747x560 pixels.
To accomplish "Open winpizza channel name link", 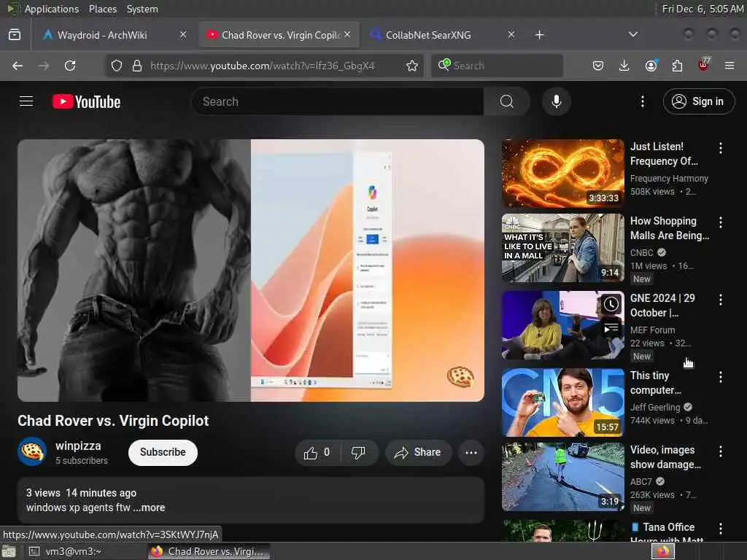I will pyautogui.click(x=78, y=446).
